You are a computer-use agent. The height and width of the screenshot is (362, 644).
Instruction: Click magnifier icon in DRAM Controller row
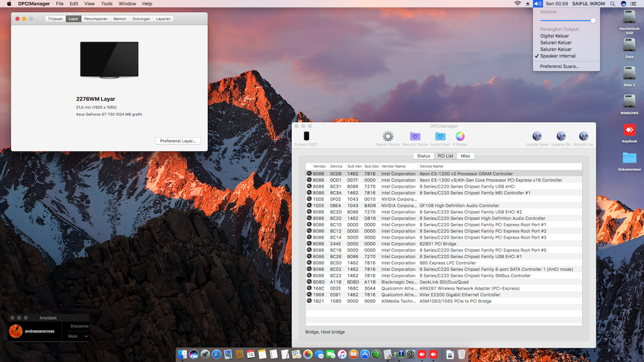309,174
